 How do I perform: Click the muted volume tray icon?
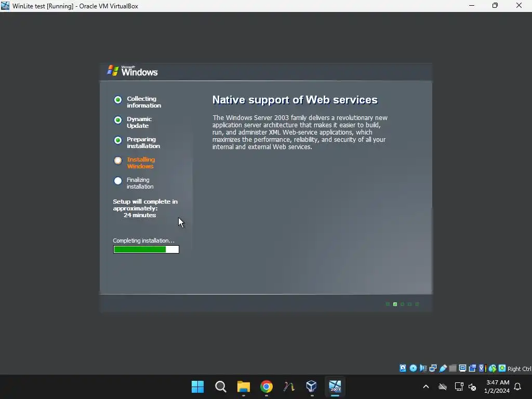472,387
